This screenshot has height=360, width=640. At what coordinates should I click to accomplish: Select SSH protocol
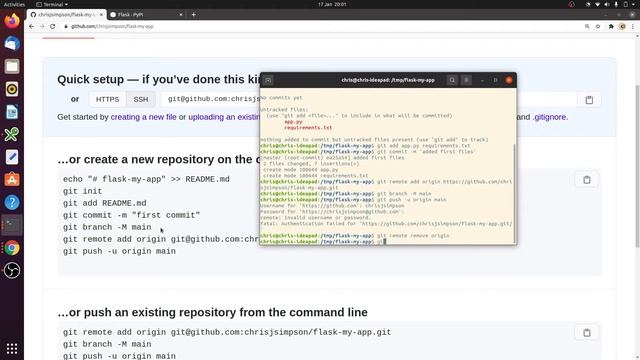(141, 99)
